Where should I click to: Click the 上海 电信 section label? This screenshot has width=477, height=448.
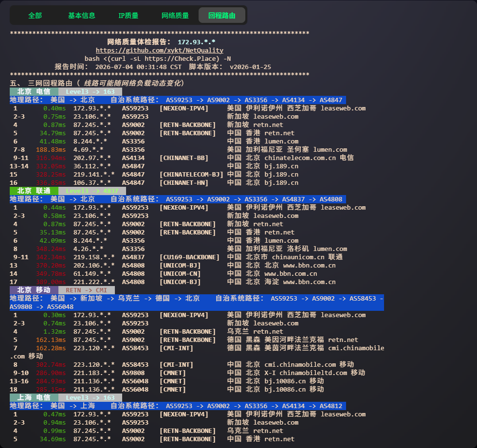tap(34, 397)
